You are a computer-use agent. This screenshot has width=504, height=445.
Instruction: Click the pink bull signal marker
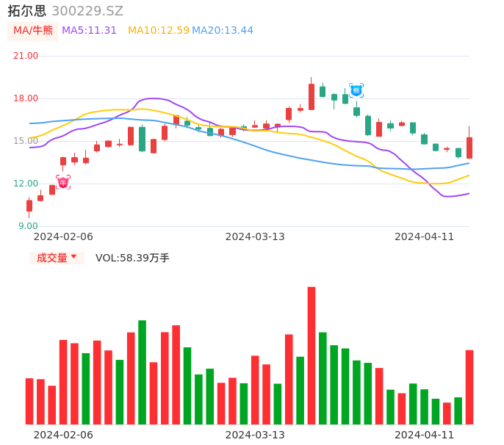[63, 181]
